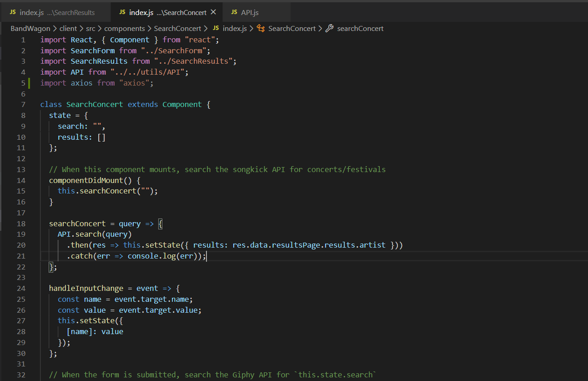Click the "../SearchForm" import path
Screen dimensions: 588x381
click(x=173, y=51)
